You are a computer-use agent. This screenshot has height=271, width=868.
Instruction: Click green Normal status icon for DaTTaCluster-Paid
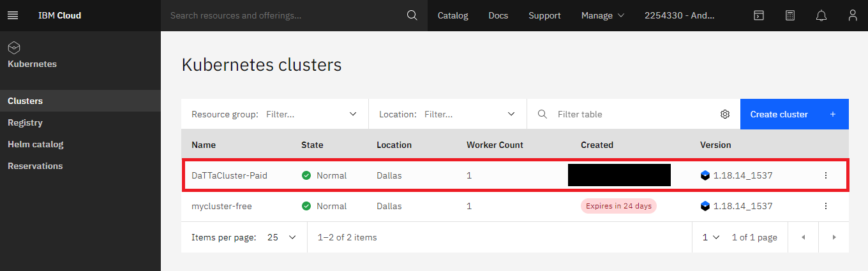point(306,175)
